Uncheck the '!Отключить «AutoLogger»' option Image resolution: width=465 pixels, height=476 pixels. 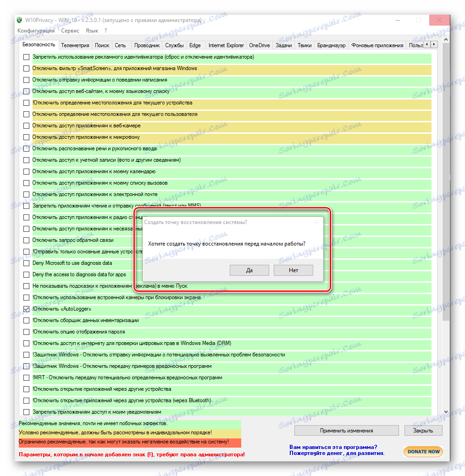click(26, 309)
